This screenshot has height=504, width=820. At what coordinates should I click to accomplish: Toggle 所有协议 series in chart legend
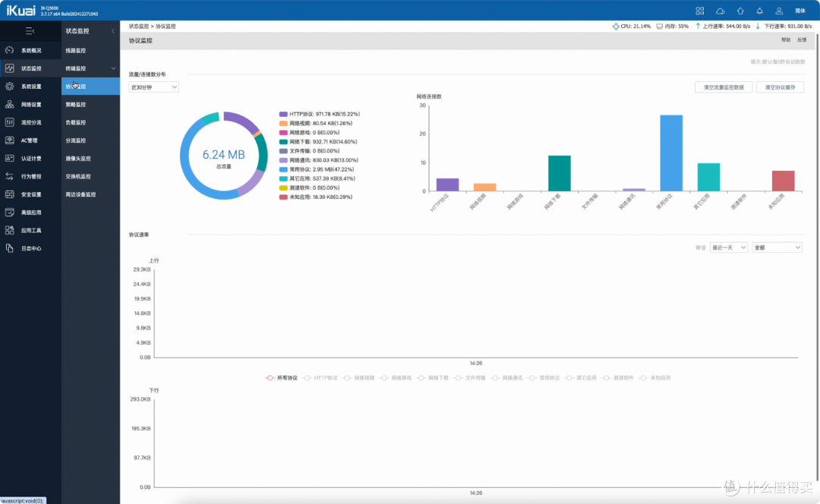282,378
